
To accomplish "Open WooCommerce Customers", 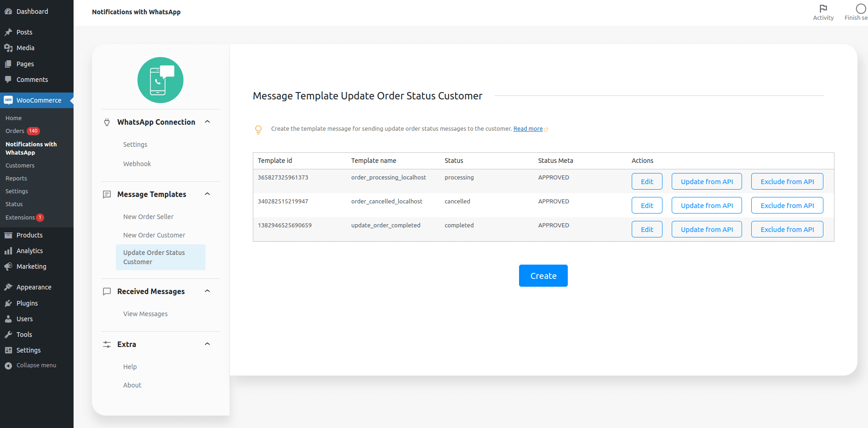I will [x=20, y=166].
